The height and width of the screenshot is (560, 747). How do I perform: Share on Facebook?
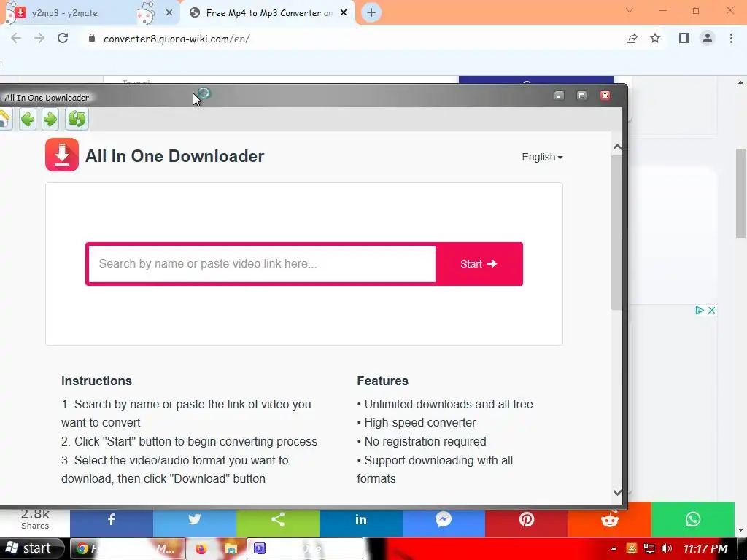coord(111,519)
